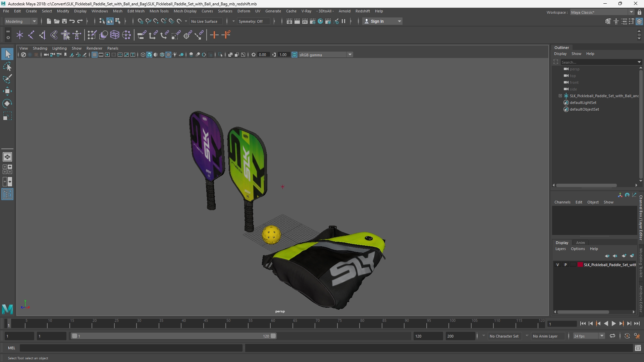
Task: Open the 24 fps frame rate dropdown
Action: (x=589, y=336)
